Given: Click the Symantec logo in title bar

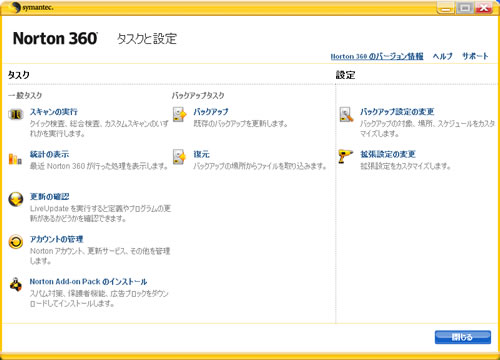Looking at the screenshot, I should (x=33, y=7).
